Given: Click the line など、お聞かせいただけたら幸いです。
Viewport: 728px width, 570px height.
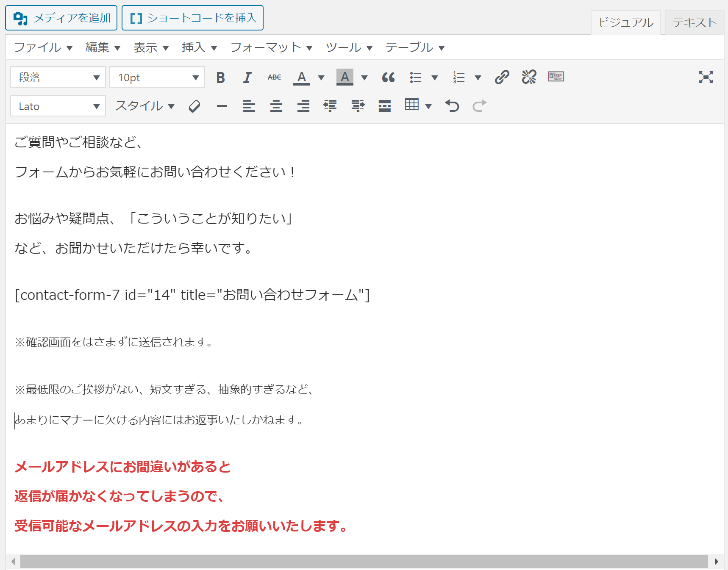Looking at the screenshot, I should [134, 248].
